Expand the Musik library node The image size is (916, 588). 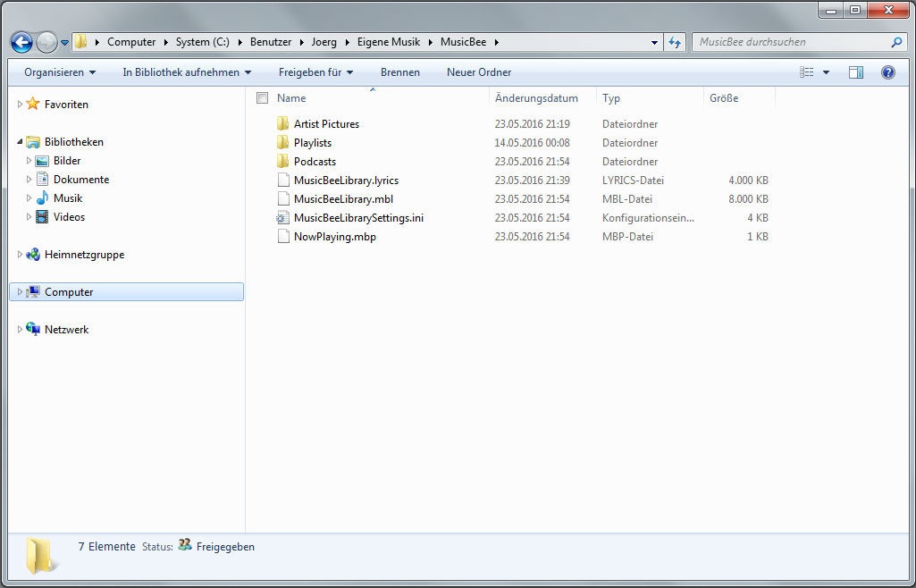click(29, 198)
